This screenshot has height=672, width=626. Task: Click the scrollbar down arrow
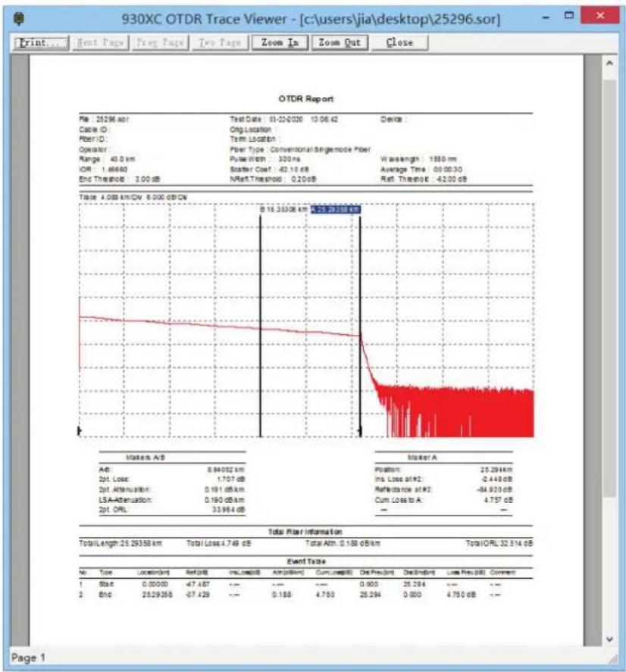(610, 639)
